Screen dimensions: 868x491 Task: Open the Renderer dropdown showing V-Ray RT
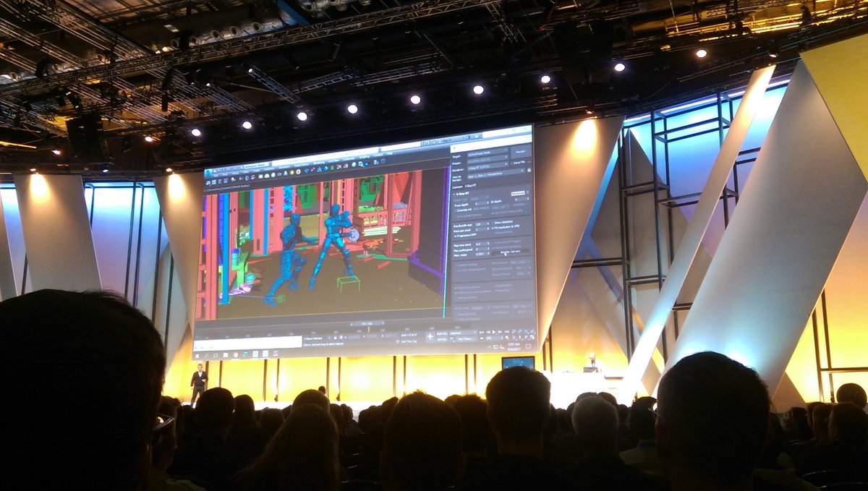tap(488, 166)
